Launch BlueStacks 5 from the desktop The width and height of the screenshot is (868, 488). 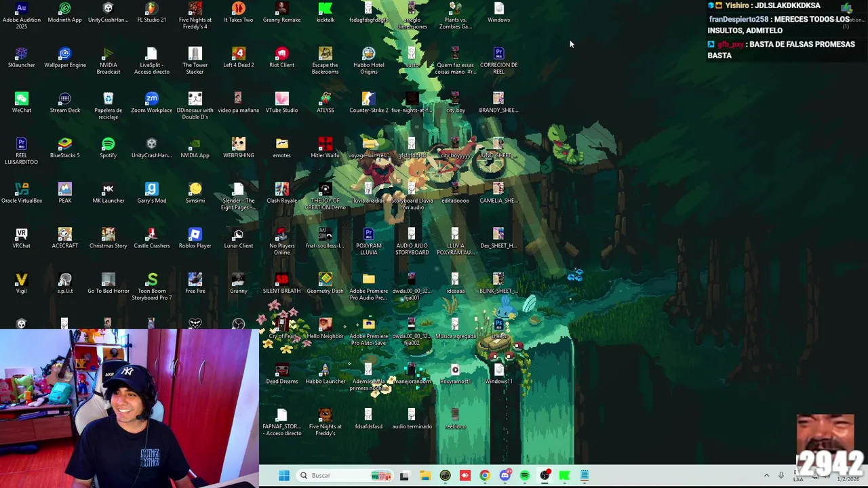pyautogui.click(x=65, y=148)
